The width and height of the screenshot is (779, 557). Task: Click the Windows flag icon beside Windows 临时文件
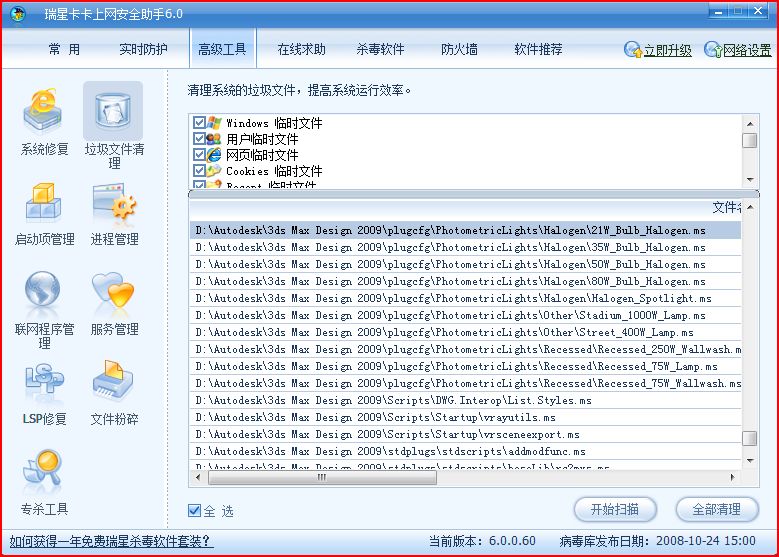[214, 123]
